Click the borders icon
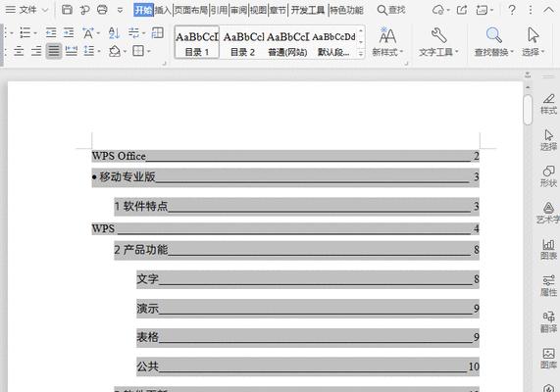Image resolution: width=560 pixels, height=392 pixels. 138,51
